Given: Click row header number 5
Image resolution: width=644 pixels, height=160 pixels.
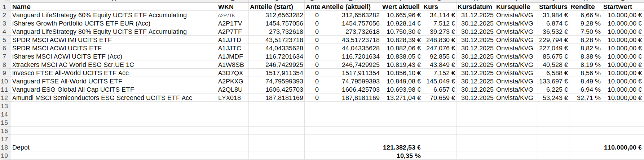Looking at the screenshot, I should (5, 40).
